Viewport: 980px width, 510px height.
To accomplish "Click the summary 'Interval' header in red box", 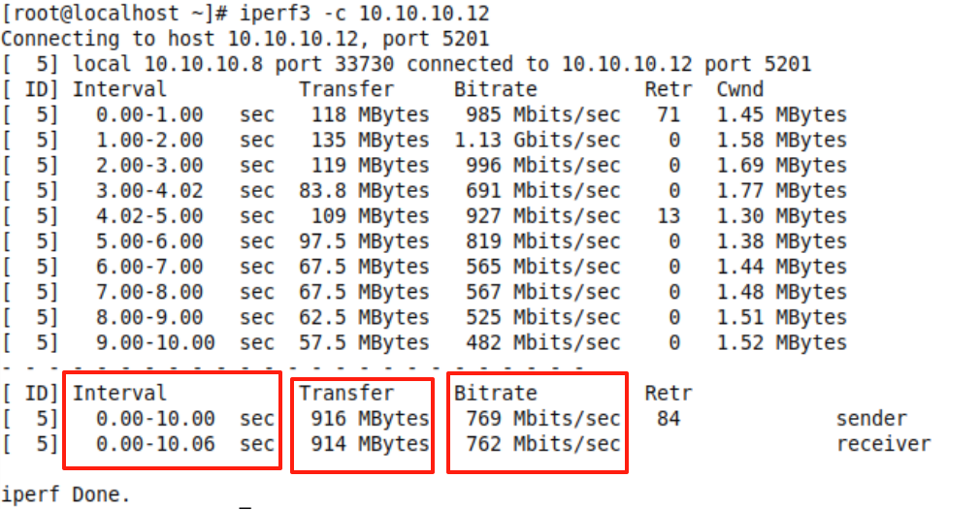I will click(119, 393).
